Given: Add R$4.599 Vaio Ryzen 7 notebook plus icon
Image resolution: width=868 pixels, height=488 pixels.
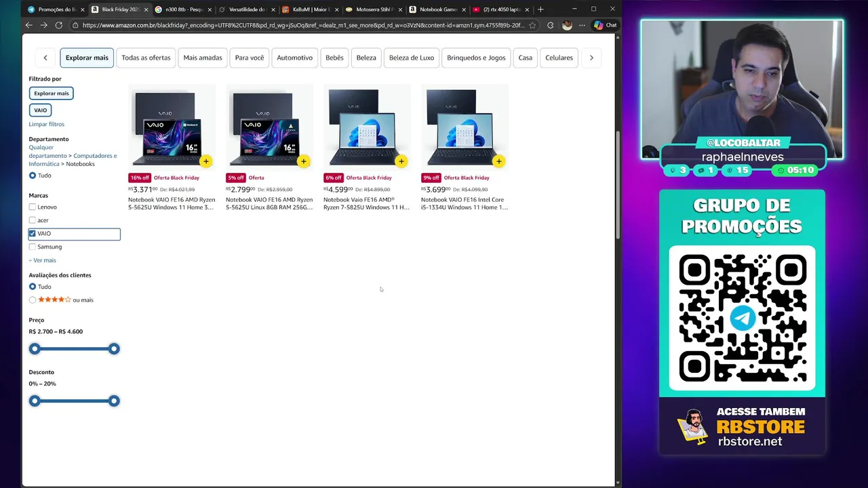Looking at the screenshot, I should pyautogui.click(x=401, y=161).
